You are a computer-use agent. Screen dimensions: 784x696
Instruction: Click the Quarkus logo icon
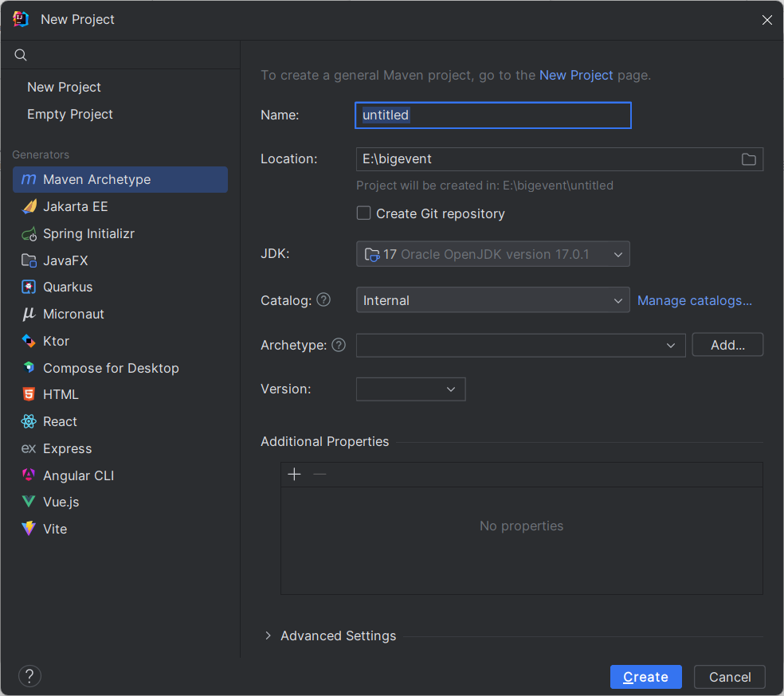29,287
